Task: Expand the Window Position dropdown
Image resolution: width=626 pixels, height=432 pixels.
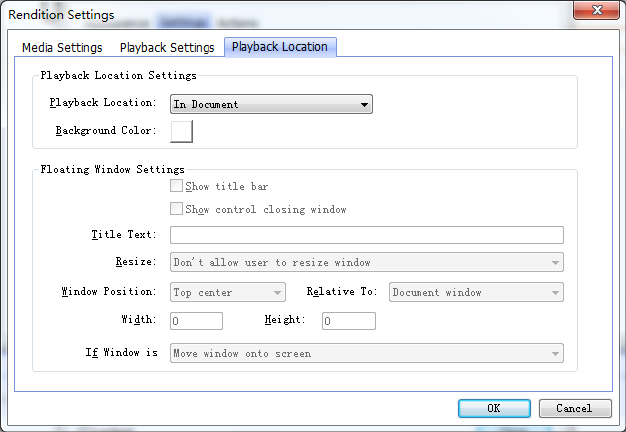Action: [228, 293]
